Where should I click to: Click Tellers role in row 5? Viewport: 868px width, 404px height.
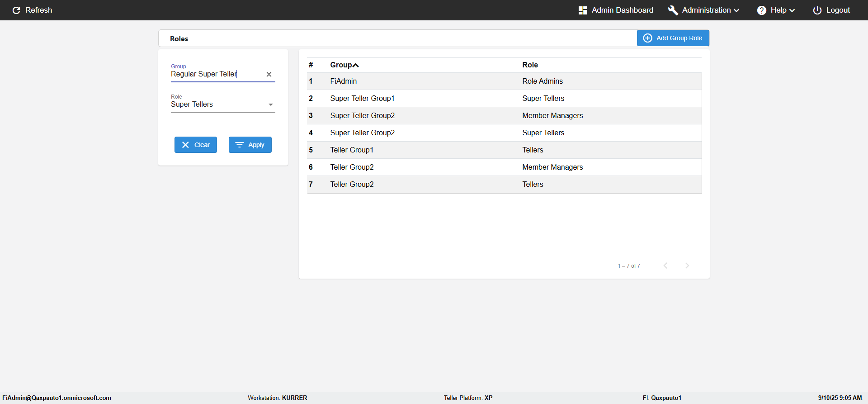pos(533,150)
